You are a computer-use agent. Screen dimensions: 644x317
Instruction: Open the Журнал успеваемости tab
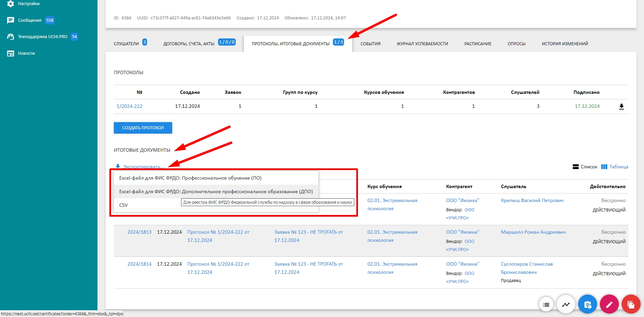coord(422,44)
